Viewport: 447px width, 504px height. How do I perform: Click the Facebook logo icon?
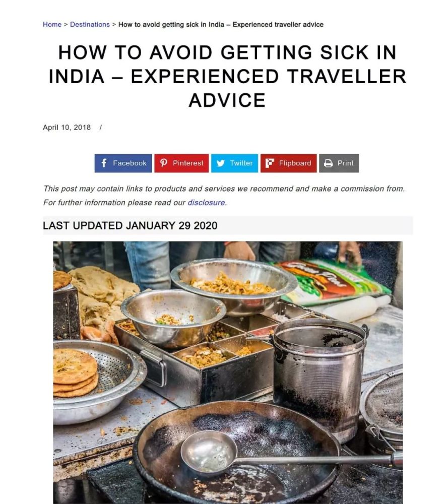pyautogui.click(x=104, y=163)
